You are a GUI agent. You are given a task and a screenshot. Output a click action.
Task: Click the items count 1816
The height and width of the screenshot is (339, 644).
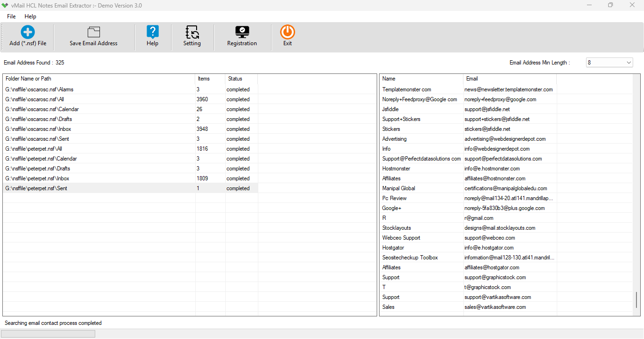coord(202,149)
